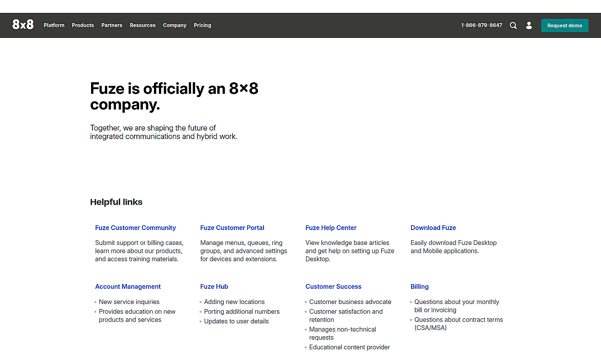Screen dimensions: 601x364
Task: Go to the Pricing page
Action: click(x=202, y=25)
